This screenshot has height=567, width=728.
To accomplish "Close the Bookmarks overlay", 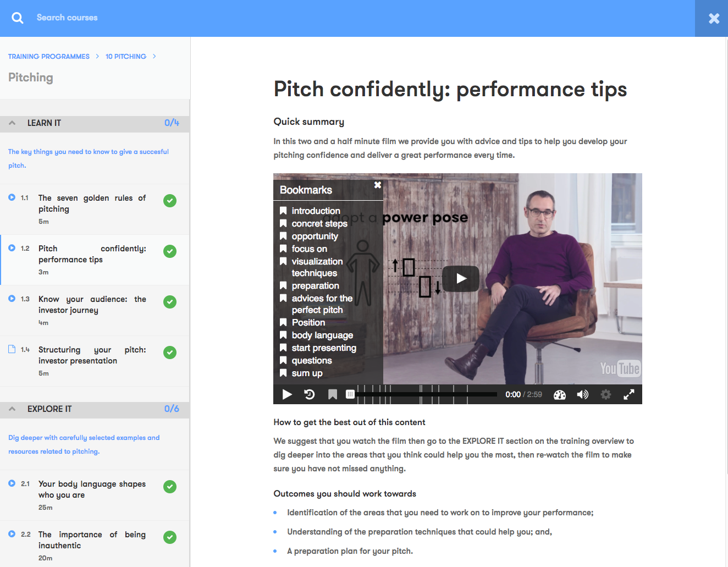I will point(378,185).
